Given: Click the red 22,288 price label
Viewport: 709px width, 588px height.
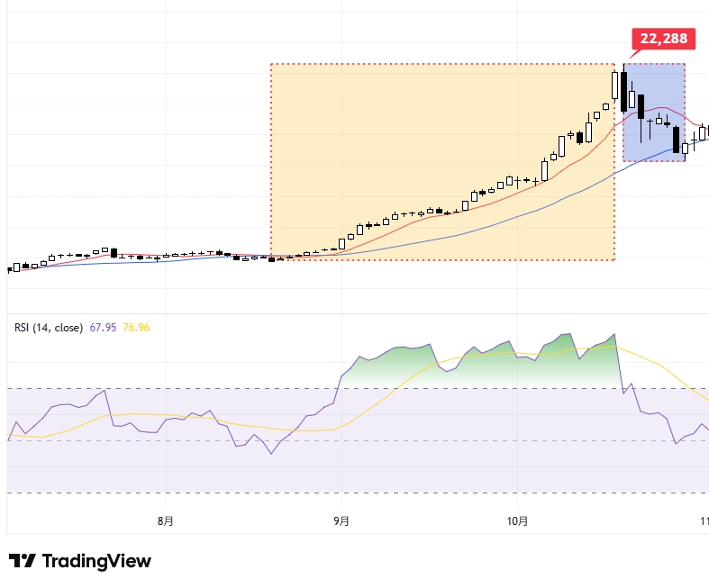Looking at the screenshot, I should coord(661,39).
